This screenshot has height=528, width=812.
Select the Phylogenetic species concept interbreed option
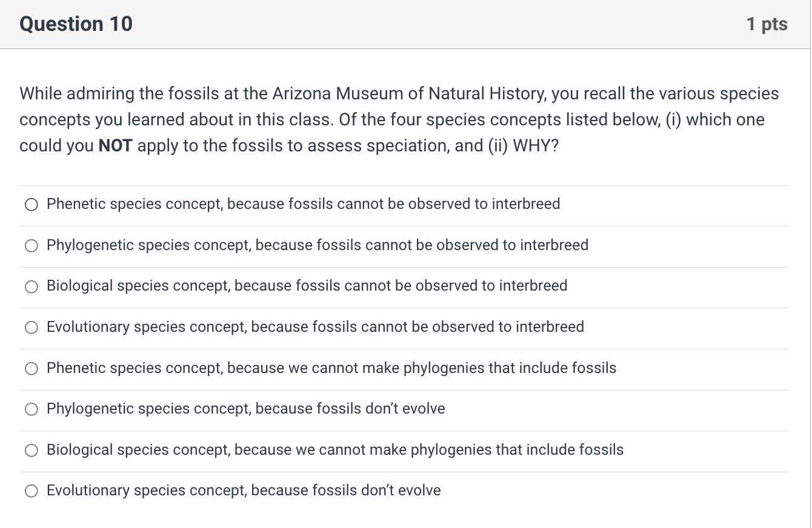[x=31, y=246]
